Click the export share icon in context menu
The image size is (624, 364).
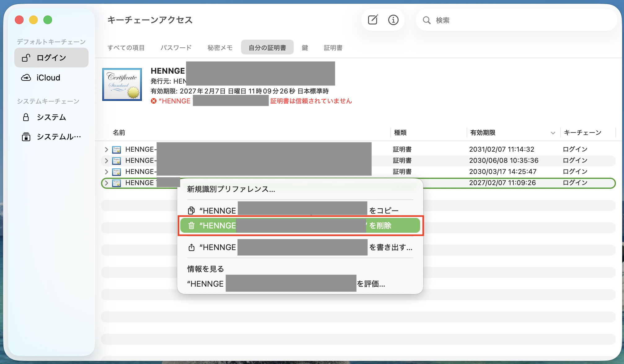click(191, 247)
